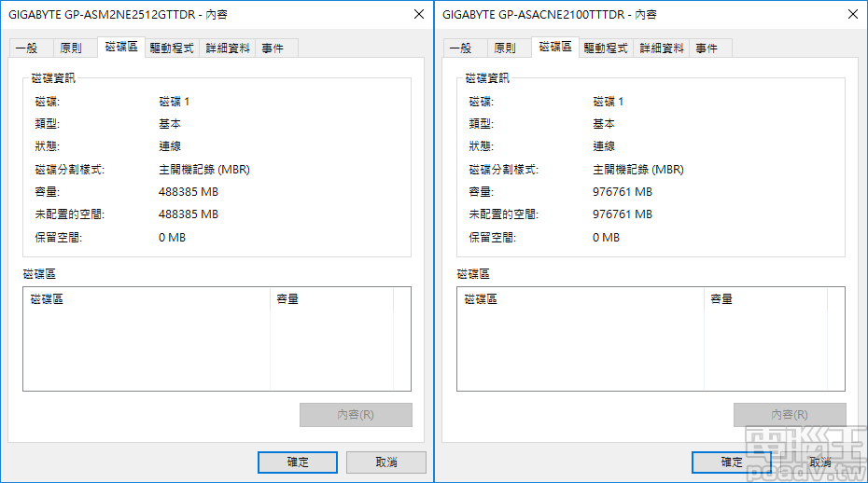Open 詳細資料 tab in GP-ASACNE2100TTTDR window
Viewport: 868px width, 483px height.
[661, 48]
